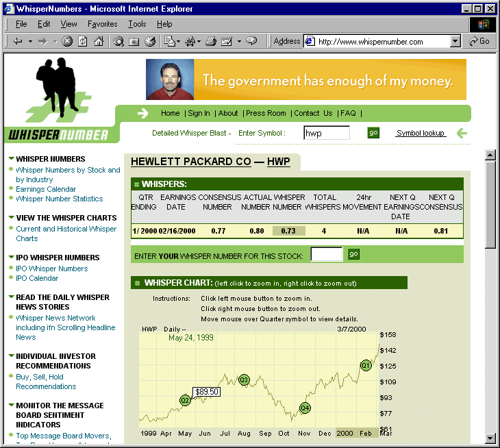Collapse the IPO WHISPER NUMBERS triangle
The height and width of the screenshot is (448, 500).
point(11,257)
